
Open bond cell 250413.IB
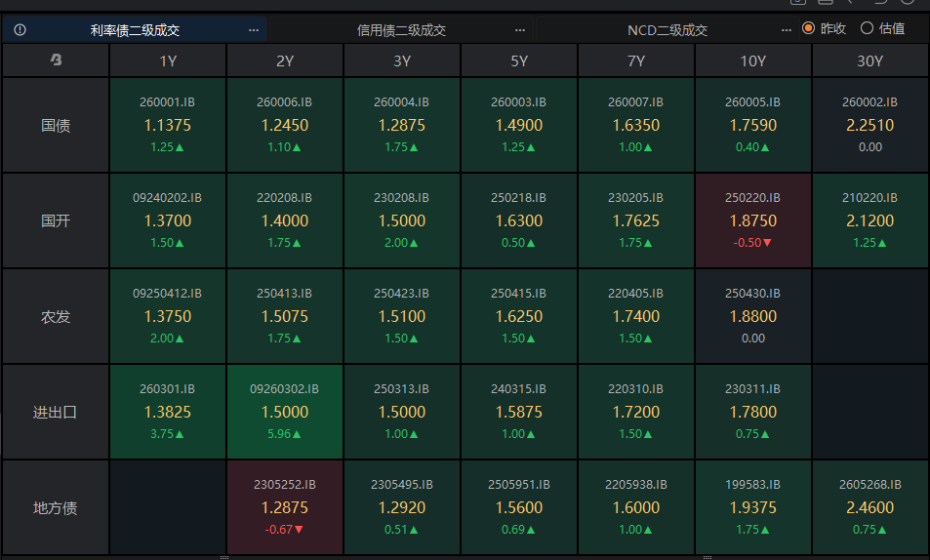[285, 316]
